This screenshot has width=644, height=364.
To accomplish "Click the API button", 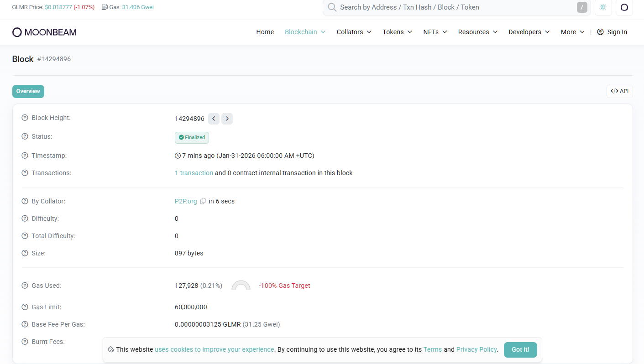I will pos(620,91).
